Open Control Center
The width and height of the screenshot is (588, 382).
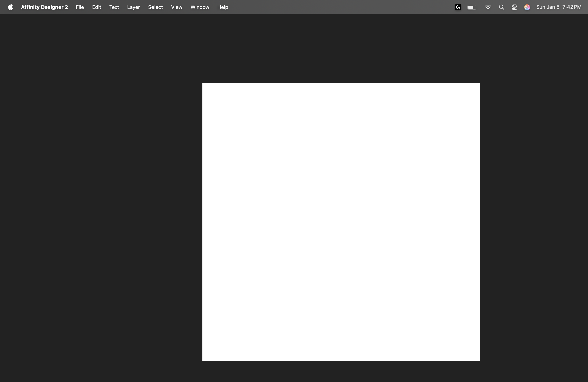(x=514, y=7)
